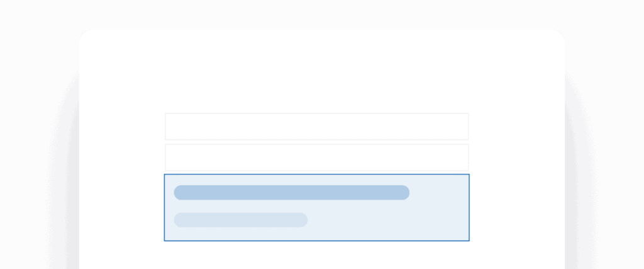Click the left end of the long blue bar
This screenshot has width=644, height=269.
point(180,193)
